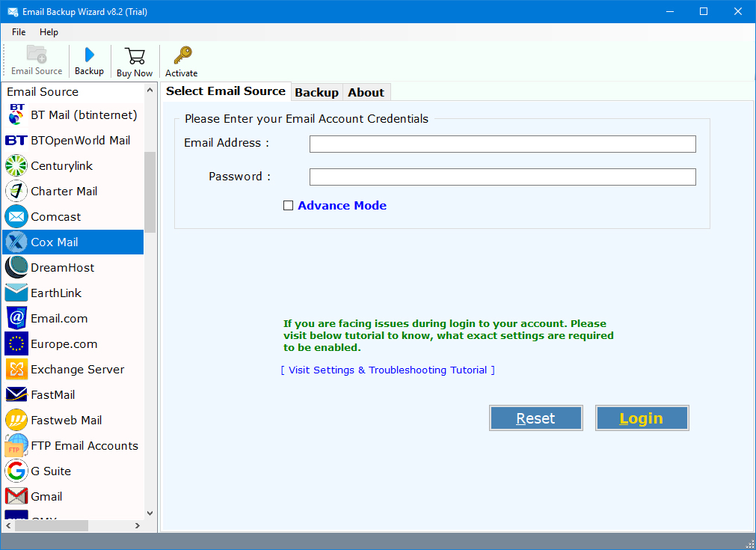Image resolution: width=756 pixels, height=550 pixels.
Task: Switch to the Backup tab
Action: pos(316,93)
